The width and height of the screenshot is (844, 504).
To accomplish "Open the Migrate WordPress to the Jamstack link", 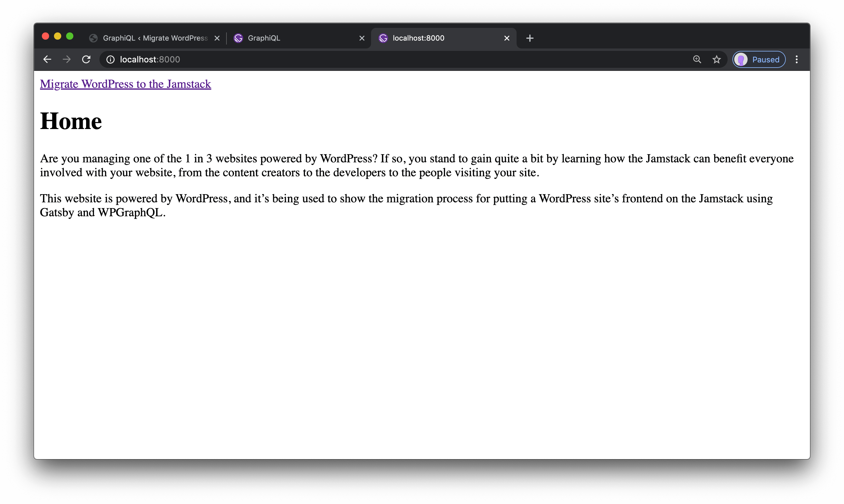I will 126,84.
